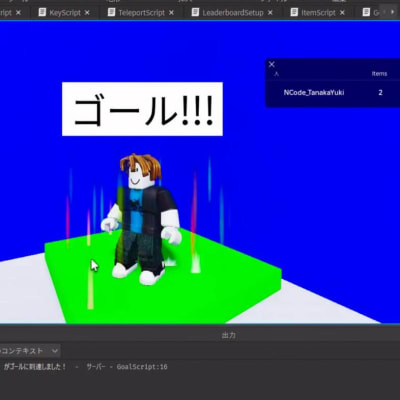Select the 出力 output panel title
This screenshot has width=400, height=400.
point(229,335)
